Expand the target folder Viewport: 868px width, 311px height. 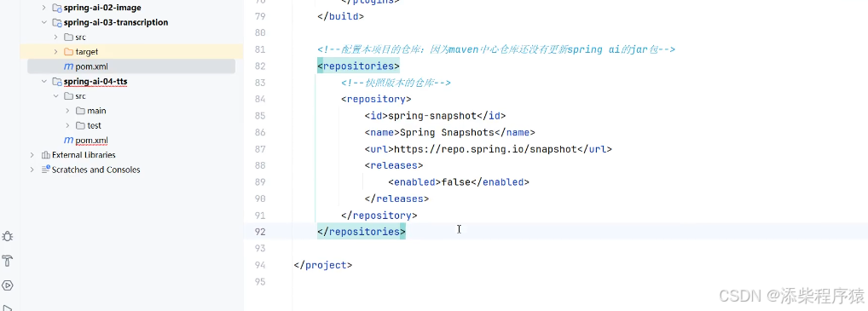pyautogui.click(x=56, y=51)
